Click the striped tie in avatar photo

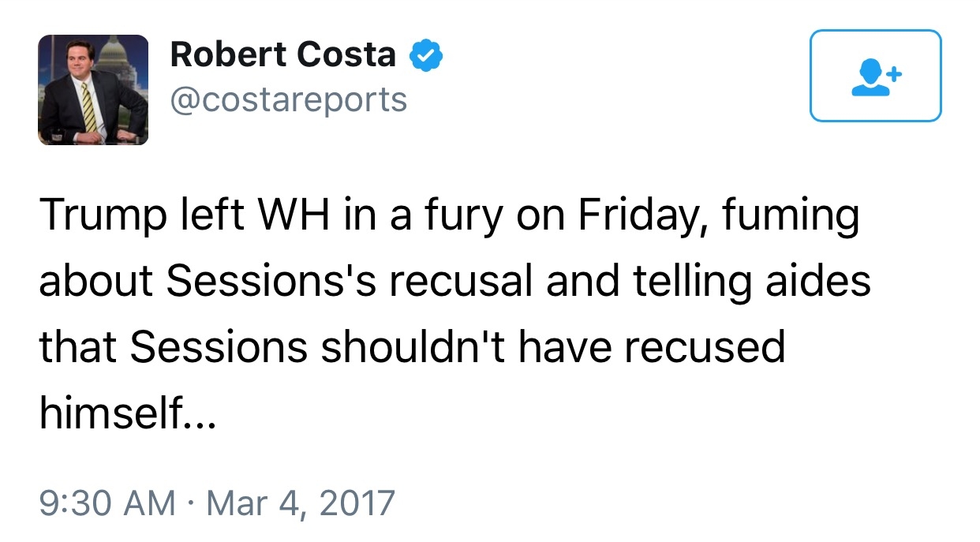pyautogui.click(x=89, y=107)
